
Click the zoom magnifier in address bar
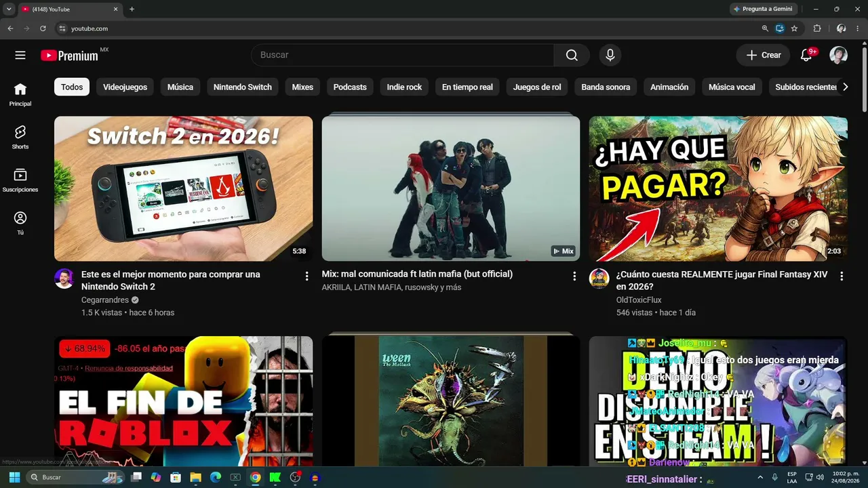point(765,28)
